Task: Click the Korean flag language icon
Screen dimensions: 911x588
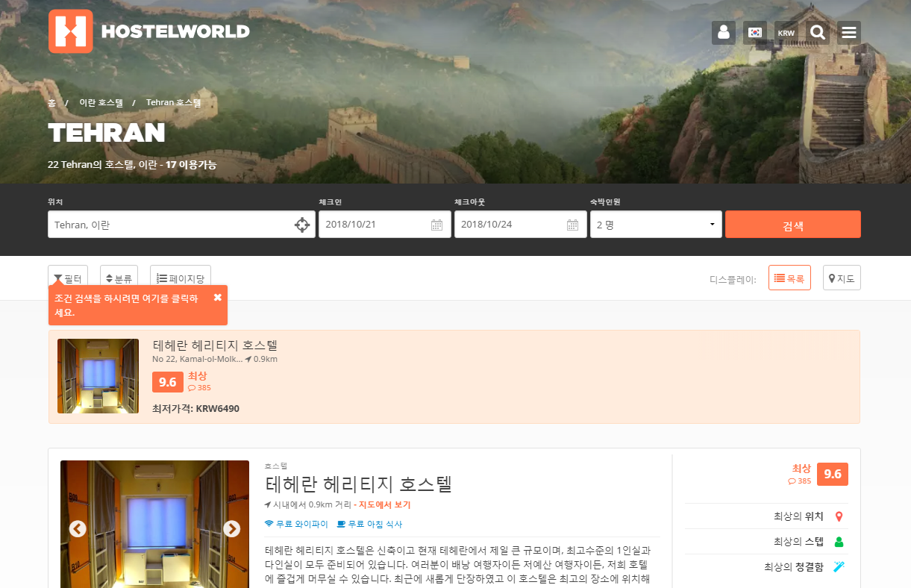Action: pos(755,32)
